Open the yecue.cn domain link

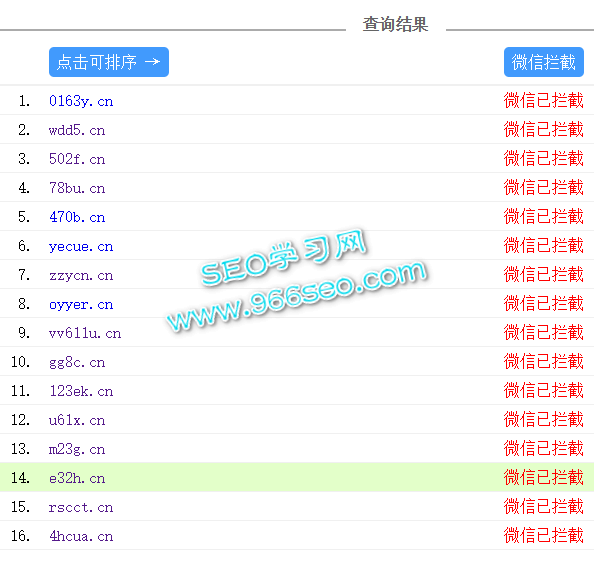tap(81, 246)
